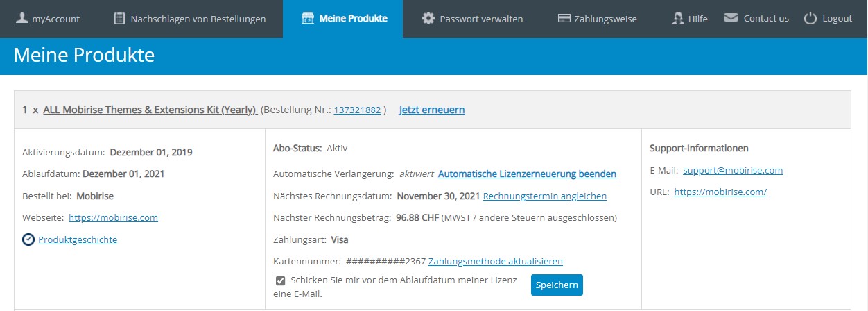The width and height of the screenshot is (868, 311).
Task: Click Zahlungsmethode aktualisieren link
Action: [x=495, y=262]
